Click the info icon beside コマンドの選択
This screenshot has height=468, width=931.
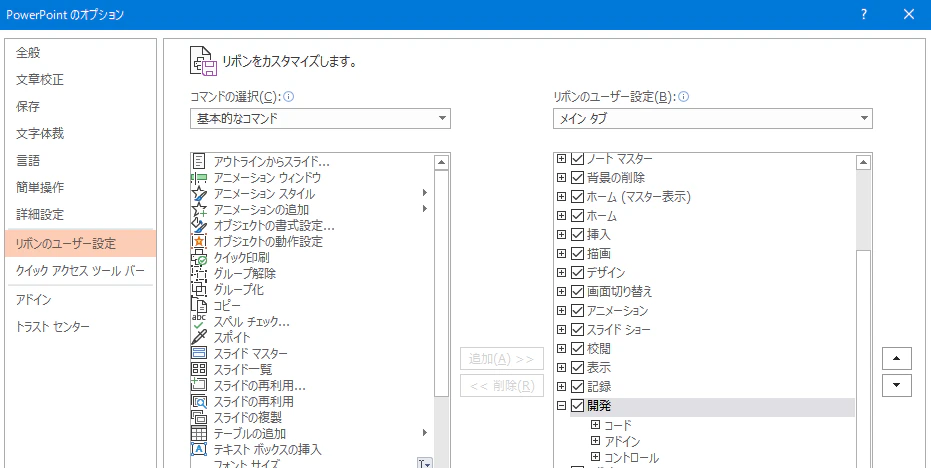tap(289, 97)
